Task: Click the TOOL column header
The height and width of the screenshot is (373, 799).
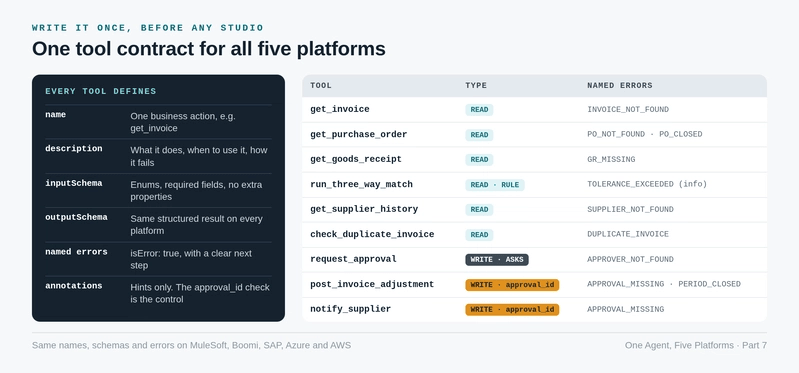Action: pyautogui.click(x=321, y=86)
